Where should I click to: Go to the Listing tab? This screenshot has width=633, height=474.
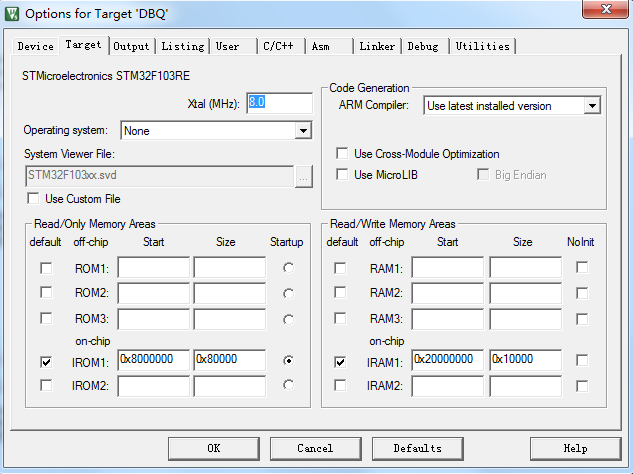[183, 46]
